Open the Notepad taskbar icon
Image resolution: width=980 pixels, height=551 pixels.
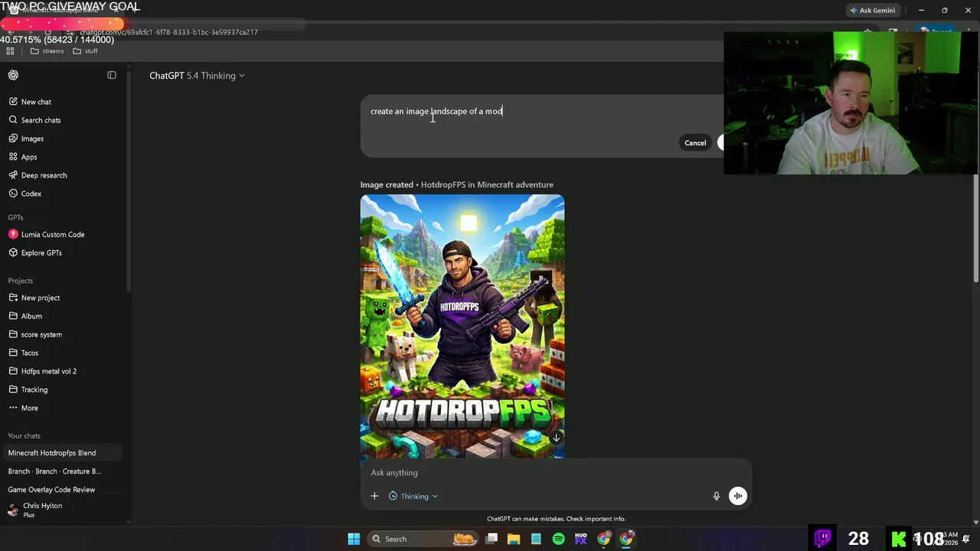pos(536,539)
